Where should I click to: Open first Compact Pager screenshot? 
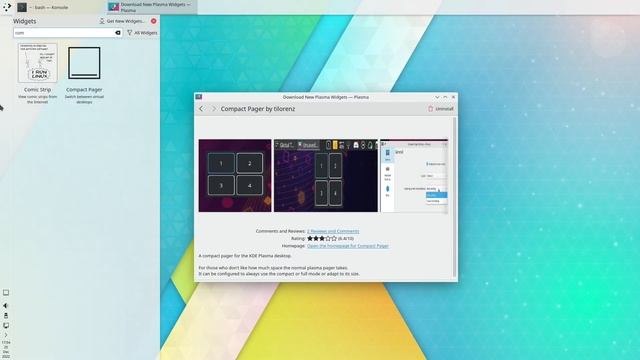(235, 176)
